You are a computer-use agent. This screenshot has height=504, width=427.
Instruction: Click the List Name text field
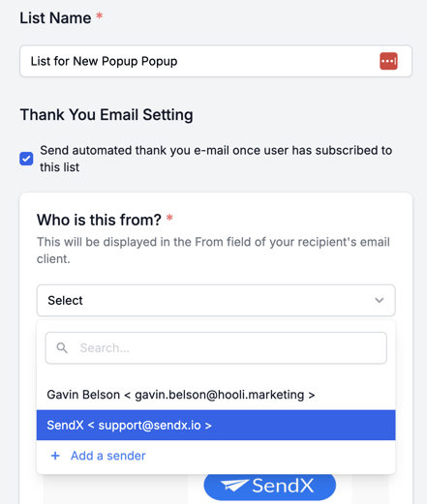tap(216, 61)
